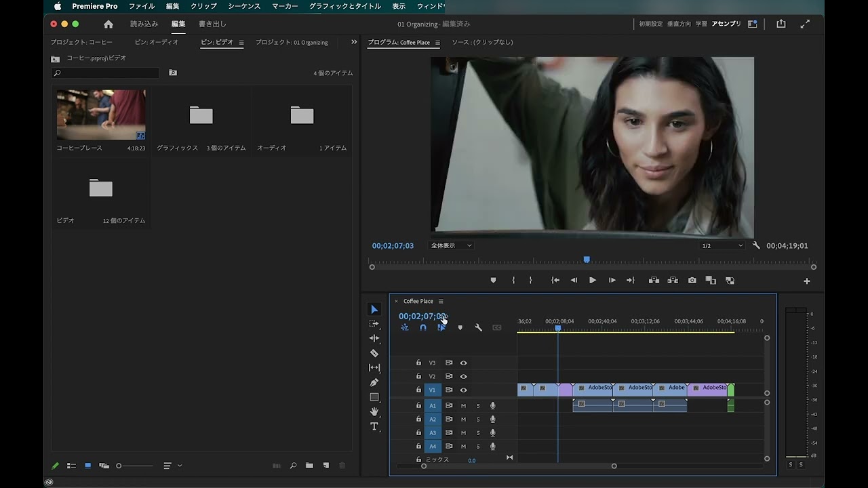This screenshot has height=488, width=868.
Task: Open the Home screen icon
Action: 108,24
